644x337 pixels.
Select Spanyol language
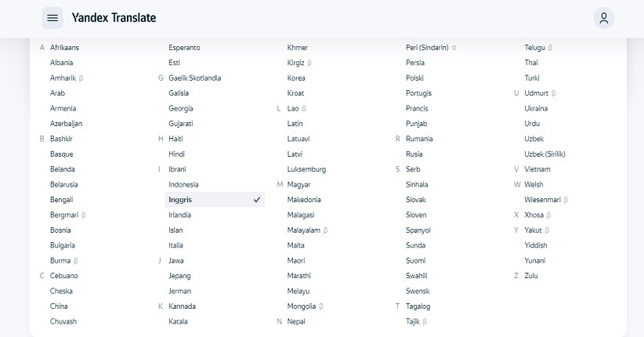(x=418, y=230)
